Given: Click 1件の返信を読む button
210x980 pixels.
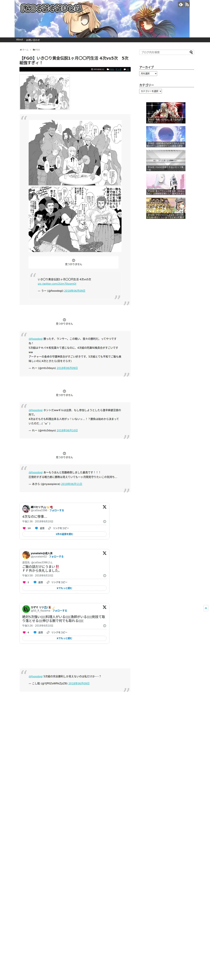Looking at the screenshot, I should tap(64, 534).
